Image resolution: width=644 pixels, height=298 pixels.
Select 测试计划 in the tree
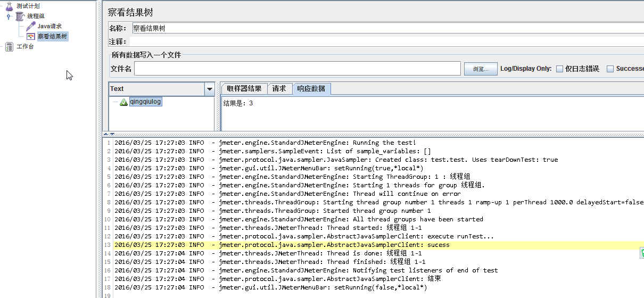(28, 6)
